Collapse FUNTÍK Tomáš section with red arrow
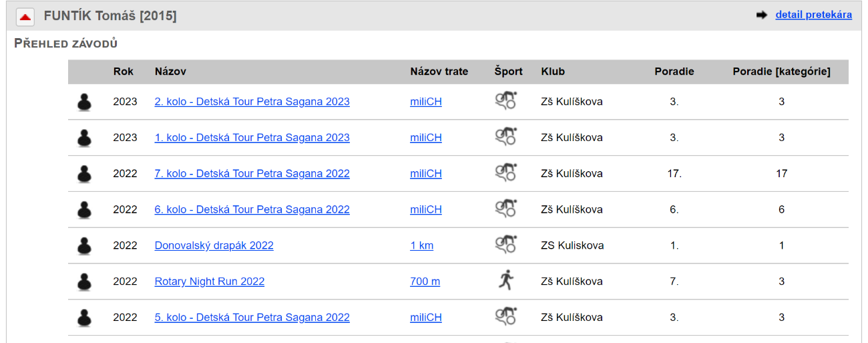The width and height of the screenshot is (868, 343). pos(25,16)
